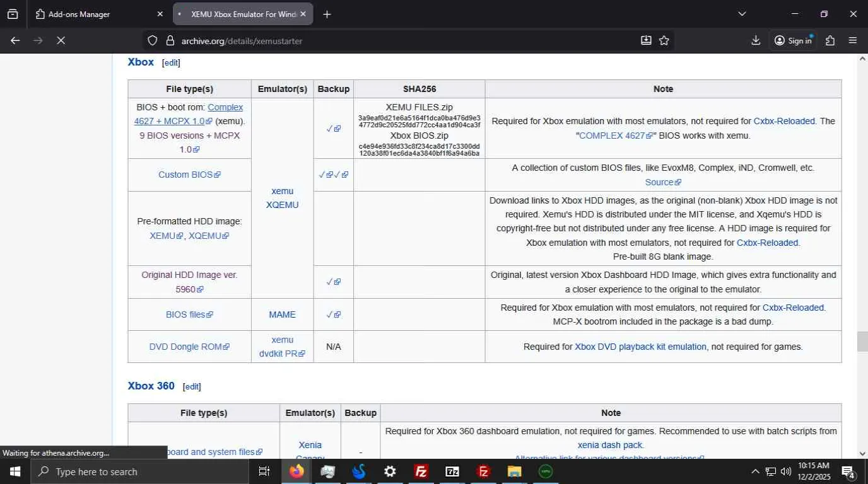
Task: Open the lowercase xemu link above XQEMU
Action: pos(282,191)
